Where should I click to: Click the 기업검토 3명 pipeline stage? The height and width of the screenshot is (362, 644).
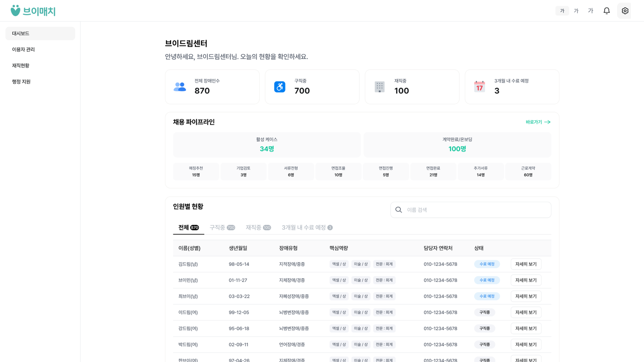(x=243, y=171)
